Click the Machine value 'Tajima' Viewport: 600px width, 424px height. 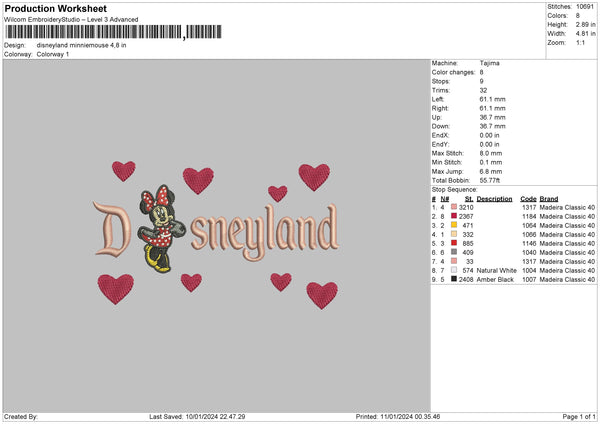(x=489, y=63)
